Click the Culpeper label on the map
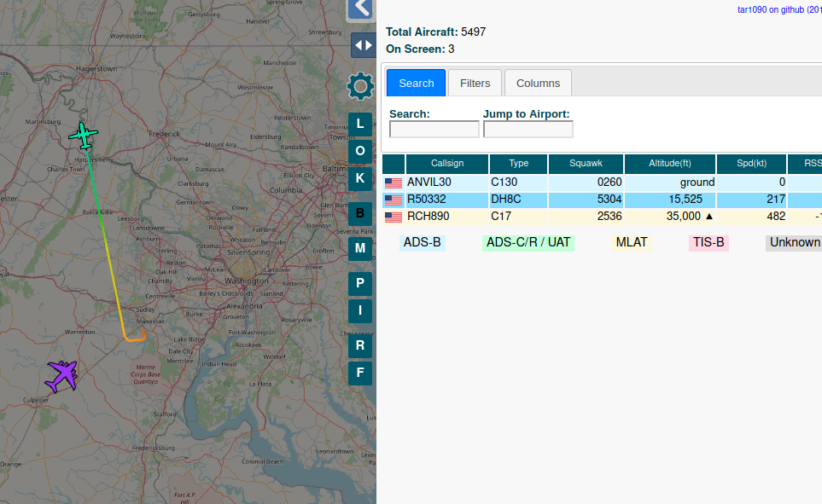Screen dimensions: 822x504 [36, 400]
